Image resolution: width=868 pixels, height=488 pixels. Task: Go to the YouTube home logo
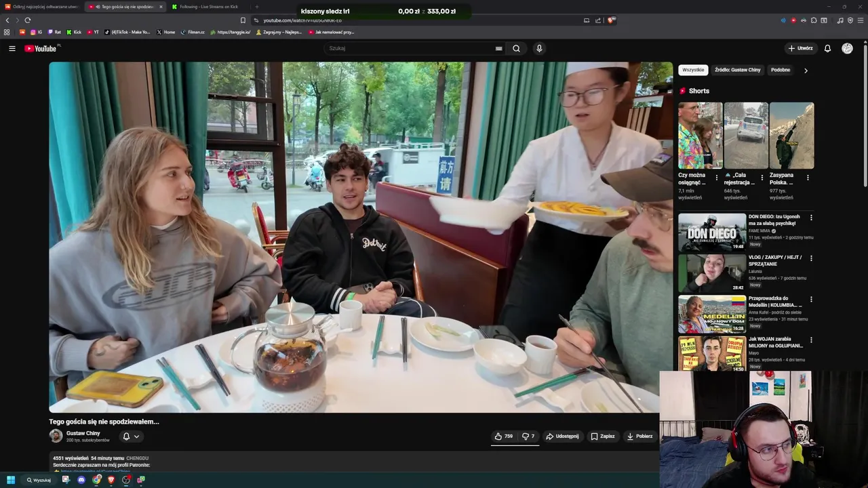[41, 49]
